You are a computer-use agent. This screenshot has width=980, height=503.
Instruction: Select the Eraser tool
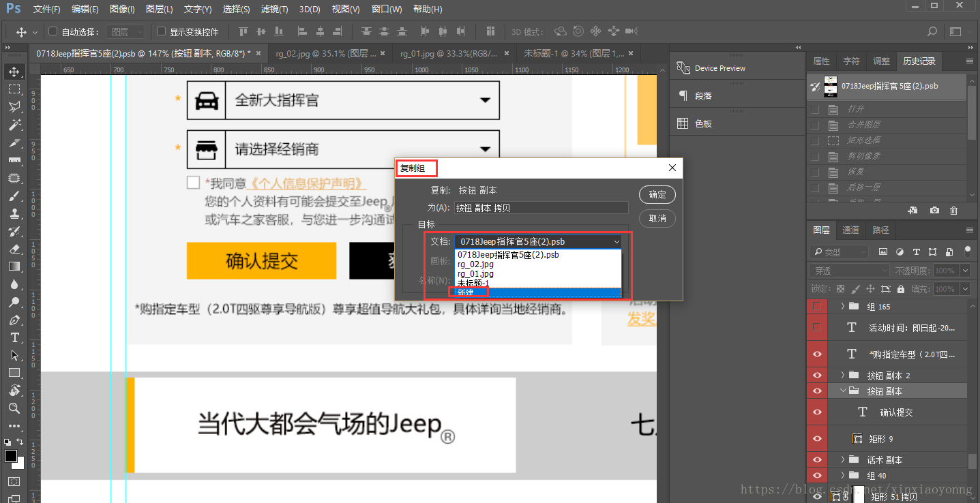(x=14, y=249)
